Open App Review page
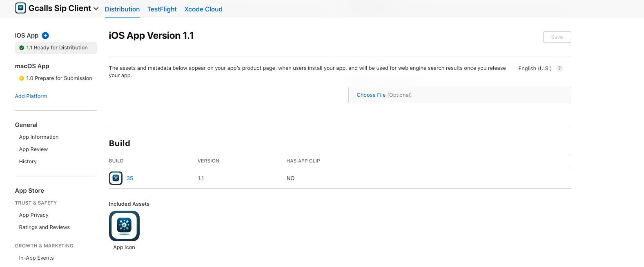 pos(33,149)
